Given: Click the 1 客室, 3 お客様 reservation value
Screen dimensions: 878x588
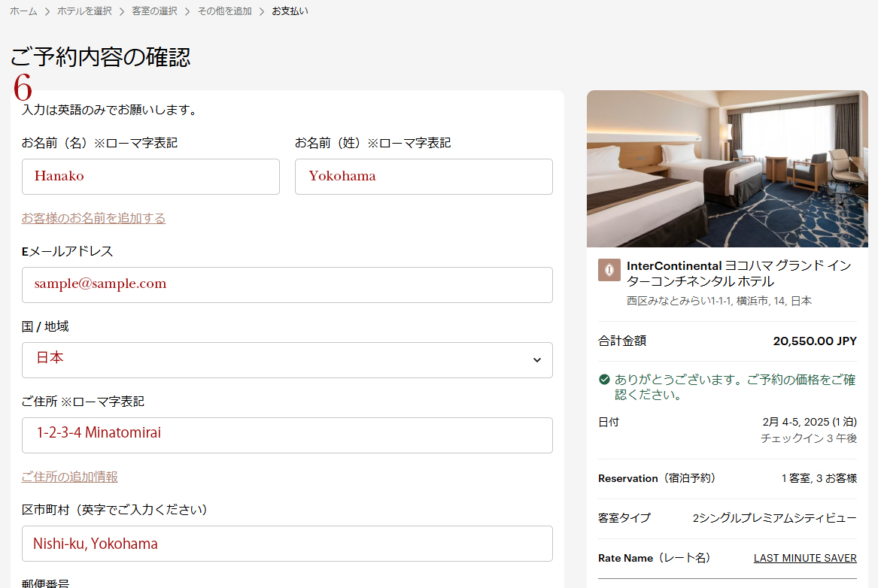Looking at the screenshot, I should [x=819, y=478].
